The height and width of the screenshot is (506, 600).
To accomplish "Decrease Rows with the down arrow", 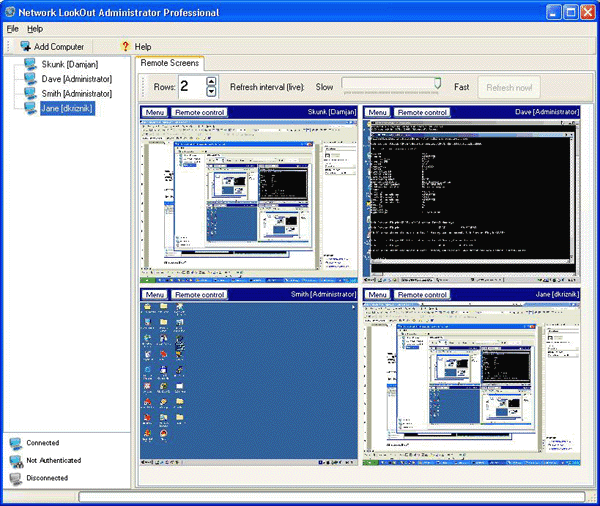I will [x=210, y=92].
